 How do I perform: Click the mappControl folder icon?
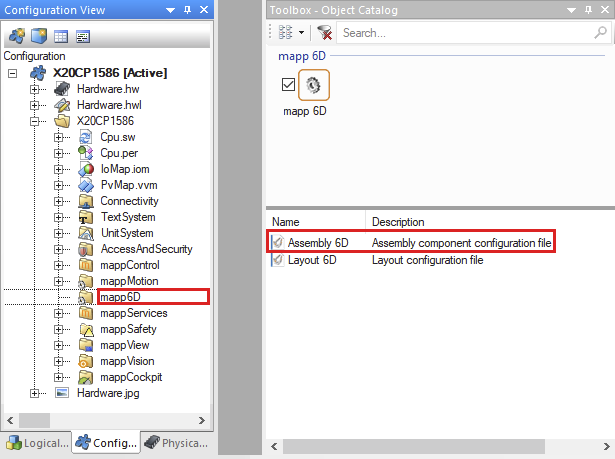(86, 265)
